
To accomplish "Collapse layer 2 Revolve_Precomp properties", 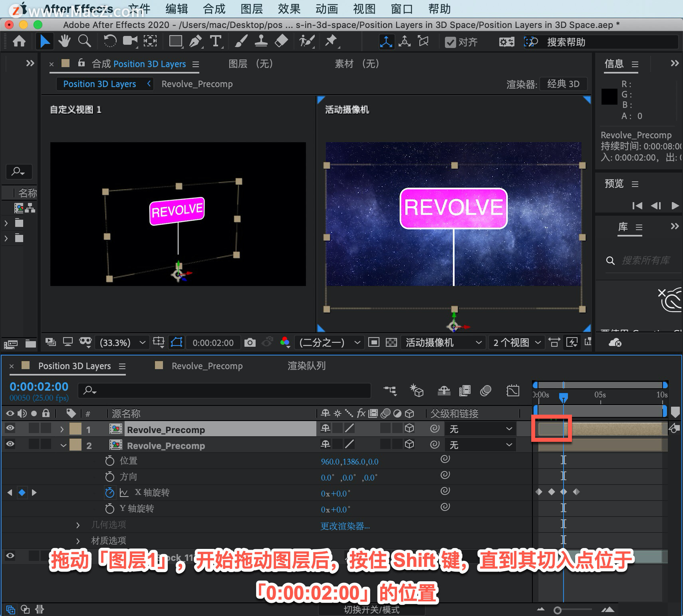I will [x=63, y=445].
